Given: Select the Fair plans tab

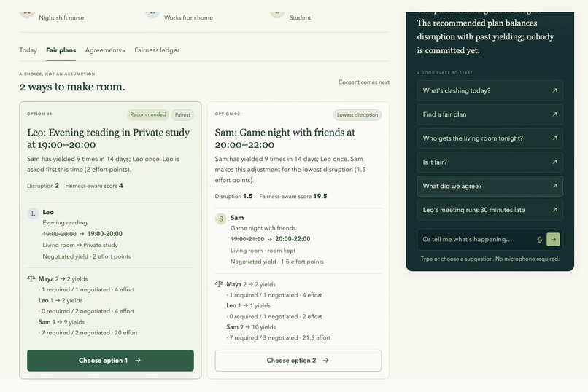Looking at the screenshot, I should coord(61,50).
